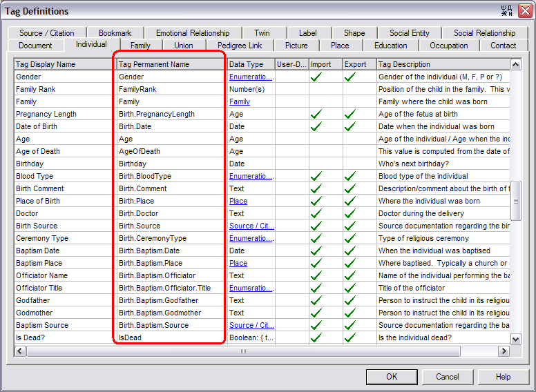536x392 pixels.
Task: Open Help for Tag Definitions
Action: pos(503,377)
